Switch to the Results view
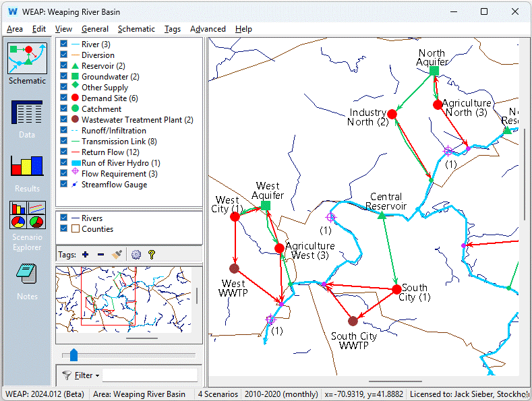 pyautogui.click(x=27, y=173)
